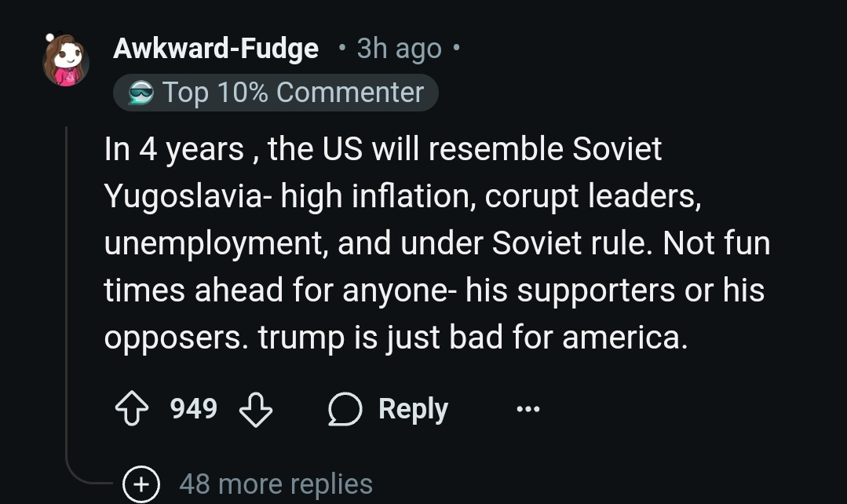This screenshot has width=847, height=504.
Task: Downvote the Awkward-Fudge comment
Action: 255,409
